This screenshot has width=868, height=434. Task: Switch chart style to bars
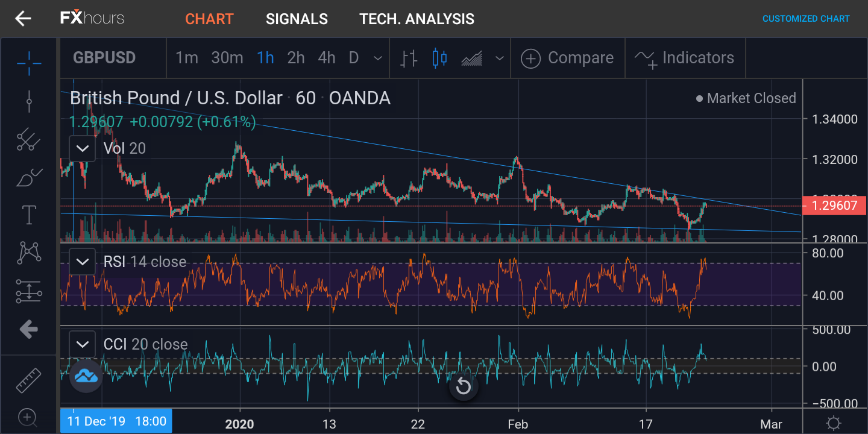pyautogui.click(x=409, y=58)
